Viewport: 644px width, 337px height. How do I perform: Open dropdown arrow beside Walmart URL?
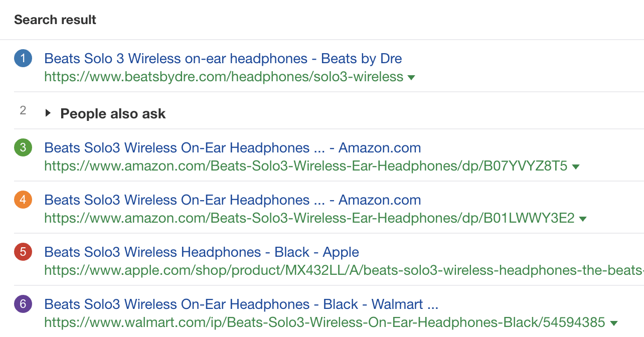tap(614, 323)
